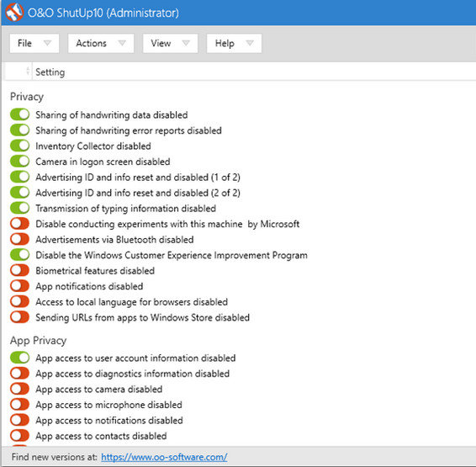Click 'Biometrical features disabled' text

click(x=95, y=271)
